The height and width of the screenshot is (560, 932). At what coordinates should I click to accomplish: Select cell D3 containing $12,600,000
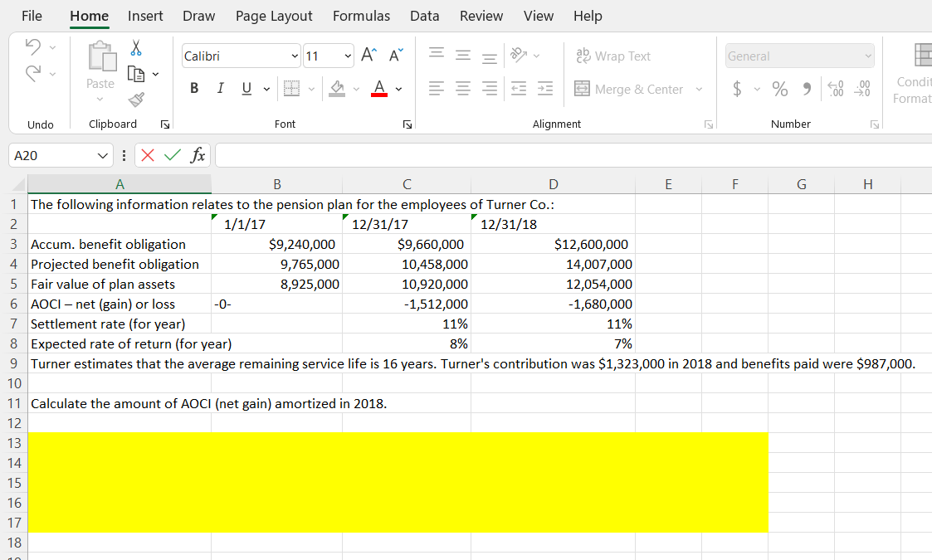554,244
